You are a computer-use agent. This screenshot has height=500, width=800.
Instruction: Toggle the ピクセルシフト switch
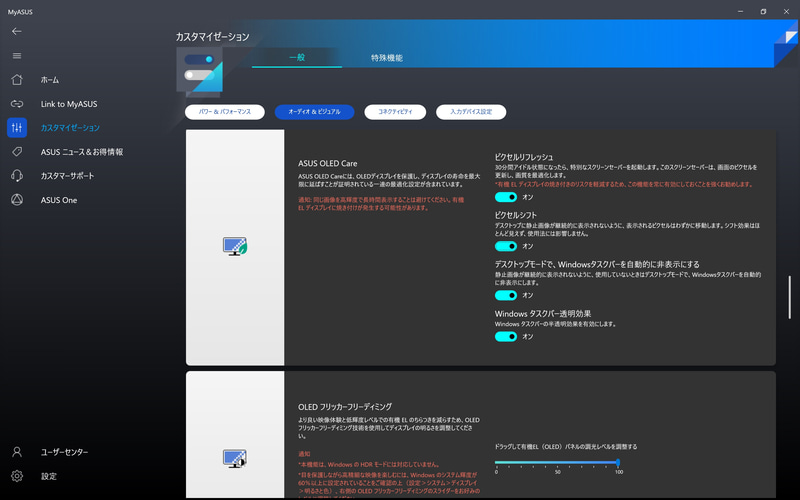pyautogui.click(x=506, y=246)
